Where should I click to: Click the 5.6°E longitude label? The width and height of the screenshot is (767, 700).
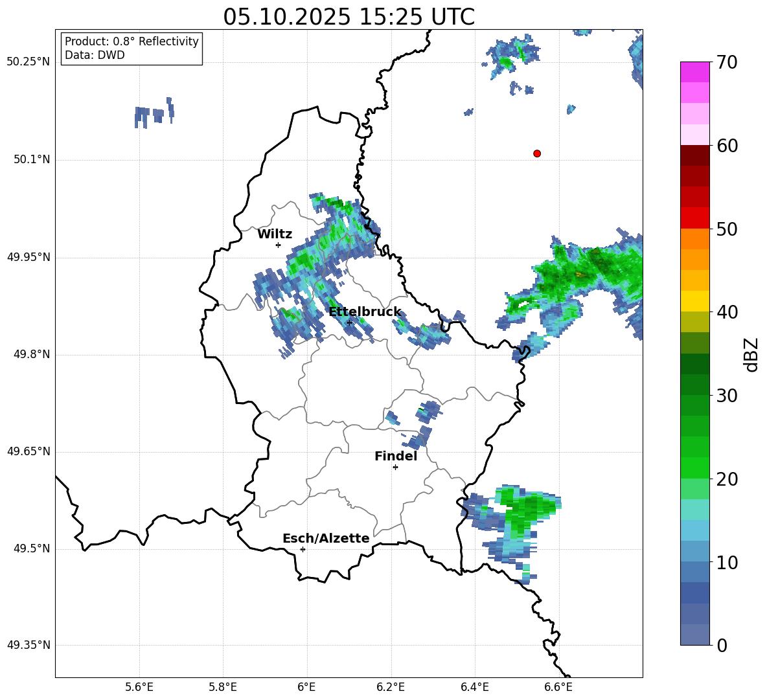coord(139,688)
